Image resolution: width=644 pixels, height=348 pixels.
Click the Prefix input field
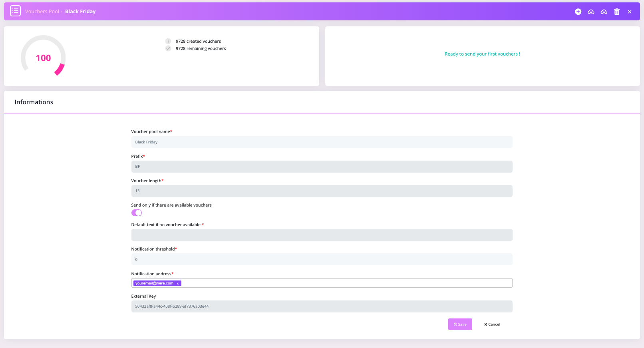pyautogui.click(x=322, y=167)
